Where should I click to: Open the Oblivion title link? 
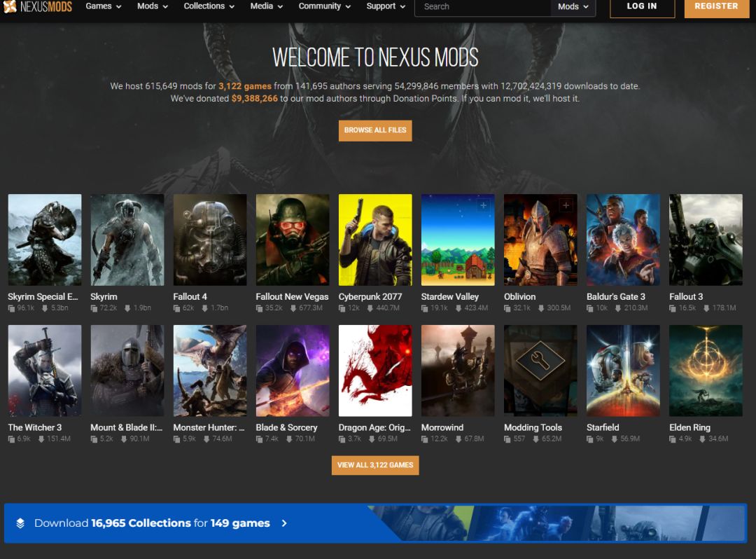(x=519, y=296)
